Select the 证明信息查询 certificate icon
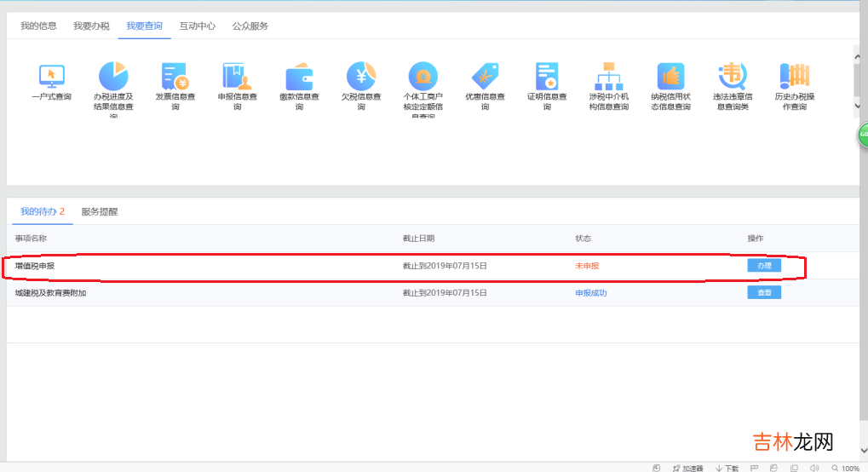The image size is (868, 472). (x=546, y=77)
